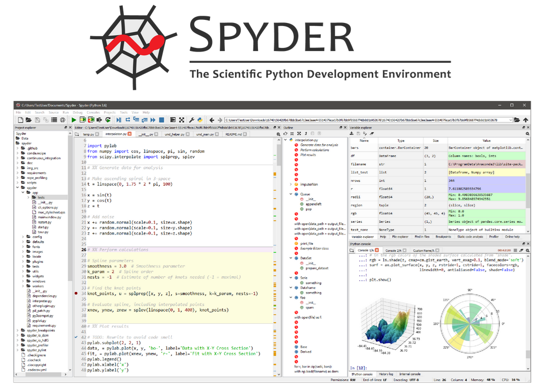The height and width of the screenshot is (392, 543).
Task: Expand the tests folder under app
Action: point(29,197)
